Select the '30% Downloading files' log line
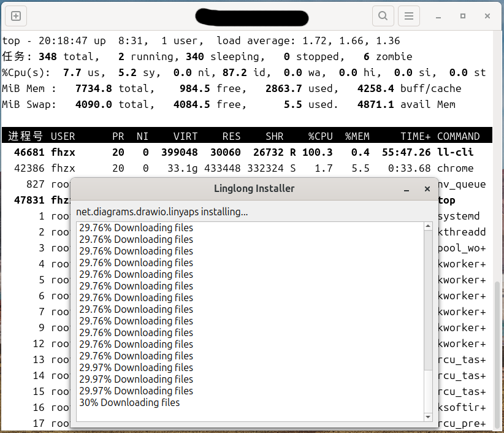 (x=129, y=402)
